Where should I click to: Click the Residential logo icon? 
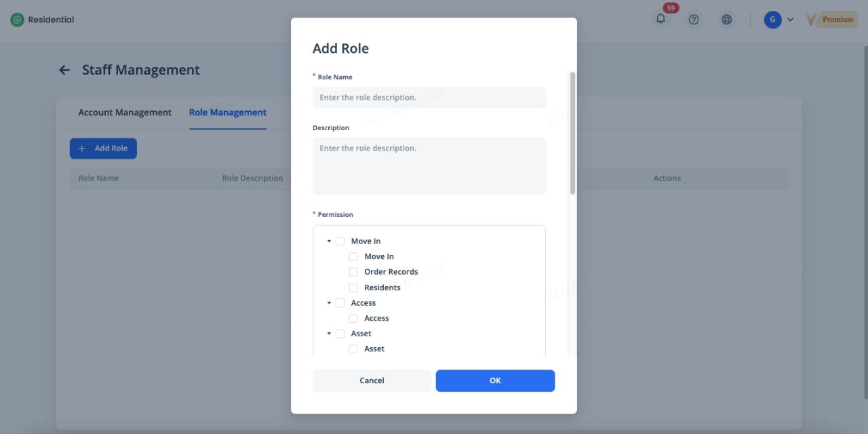[17, 20]
